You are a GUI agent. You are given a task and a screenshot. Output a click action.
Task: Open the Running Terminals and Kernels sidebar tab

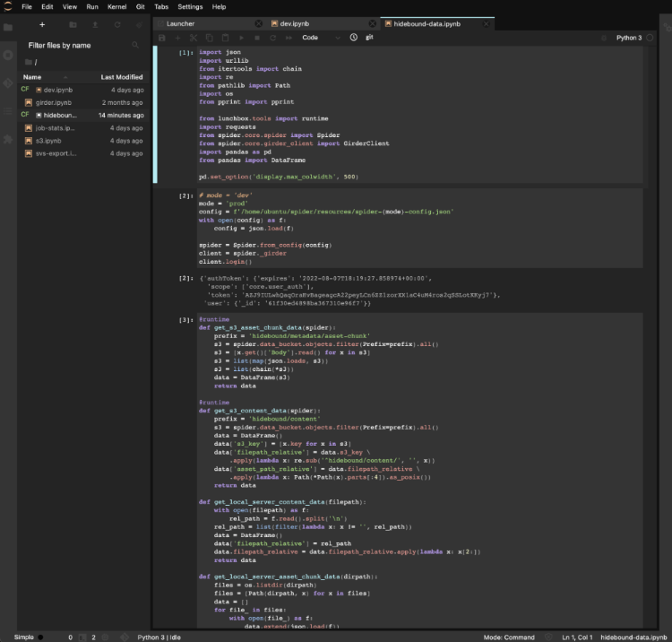coord(8,56)
